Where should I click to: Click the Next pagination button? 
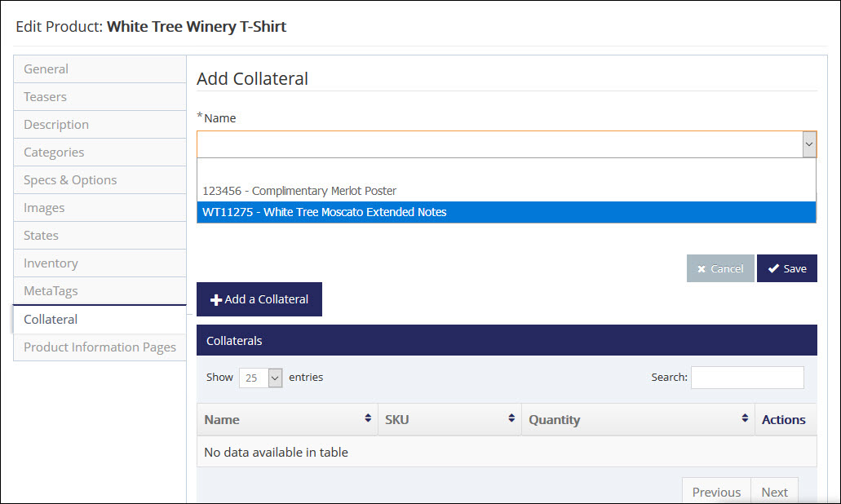[x=774, y=491]
